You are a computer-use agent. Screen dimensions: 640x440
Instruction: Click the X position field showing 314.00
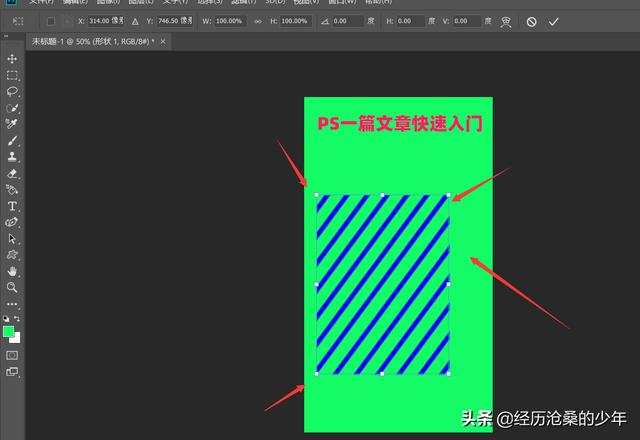[106, 21]
